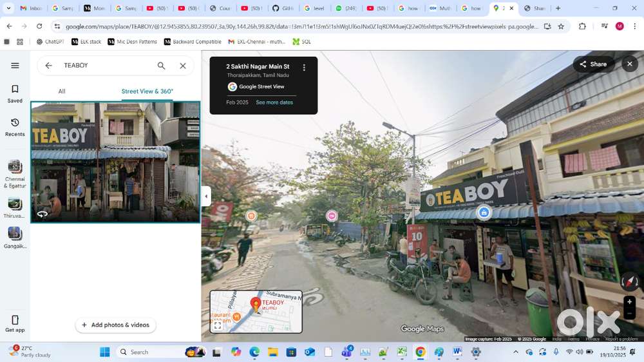Open the Google Maps hamburger menu
Viewport: 644px width, 362px height.
coord(15,66)
